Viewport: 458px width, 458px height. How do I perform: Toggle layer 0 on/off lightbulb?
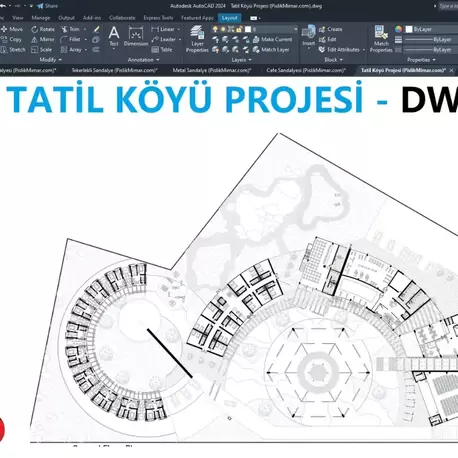point(215,29)
